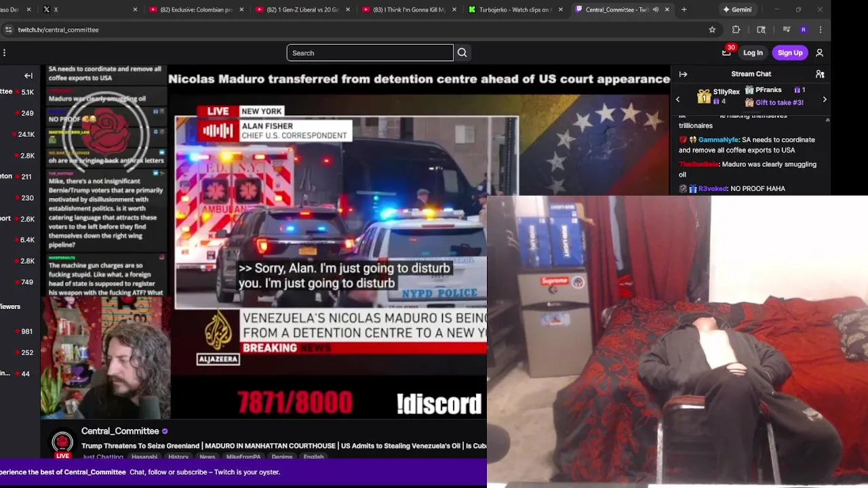Screen dimensions: 868x488
Task: Mute the Central_Committee tab audio icon
Action: tap(655, 9)
